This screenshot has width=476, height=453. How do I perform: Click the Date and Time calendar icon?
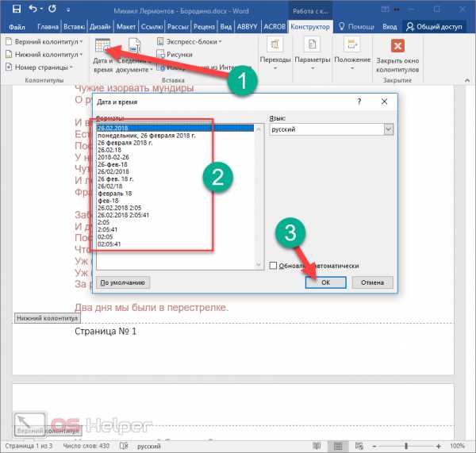point(102,46)
